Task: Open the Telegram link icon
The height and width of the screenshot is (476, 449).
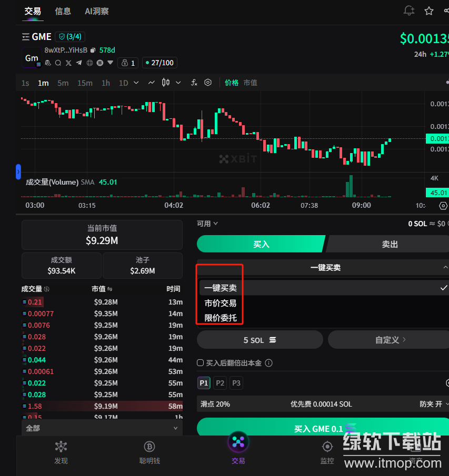Action: pos(79,63)
